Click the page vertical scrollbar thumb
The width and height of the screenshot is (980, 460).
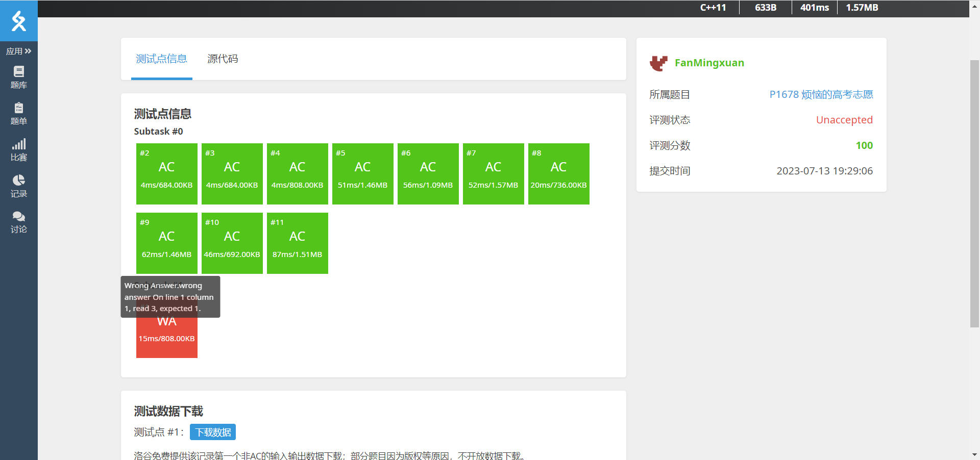(x=974, y=194)
